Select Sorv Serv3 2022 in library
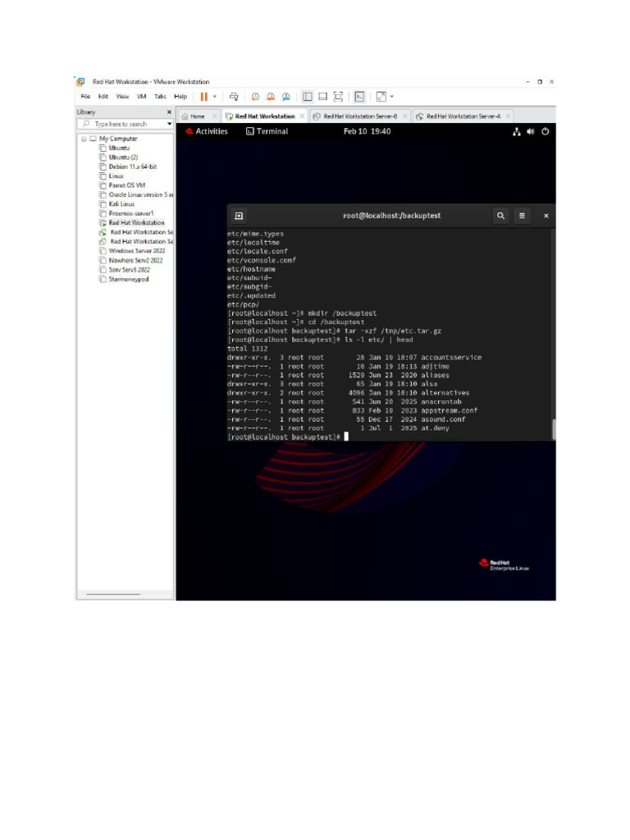 tap(129, 270)
